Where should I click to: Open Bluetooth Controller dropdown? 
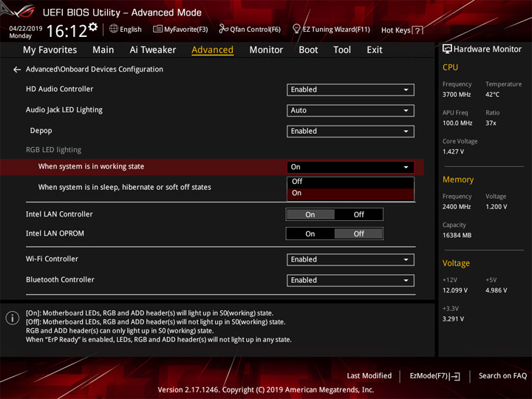(350, 280)
